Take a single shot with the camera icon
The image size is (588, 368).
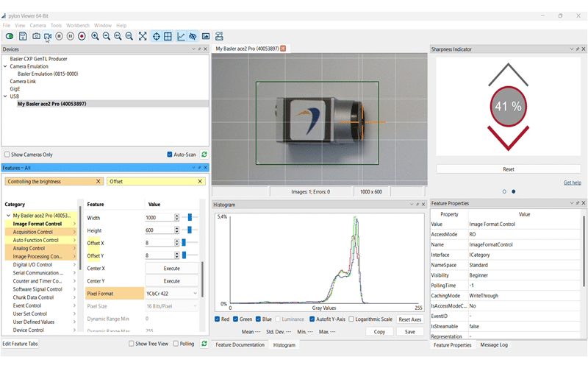tap(36, 36)
